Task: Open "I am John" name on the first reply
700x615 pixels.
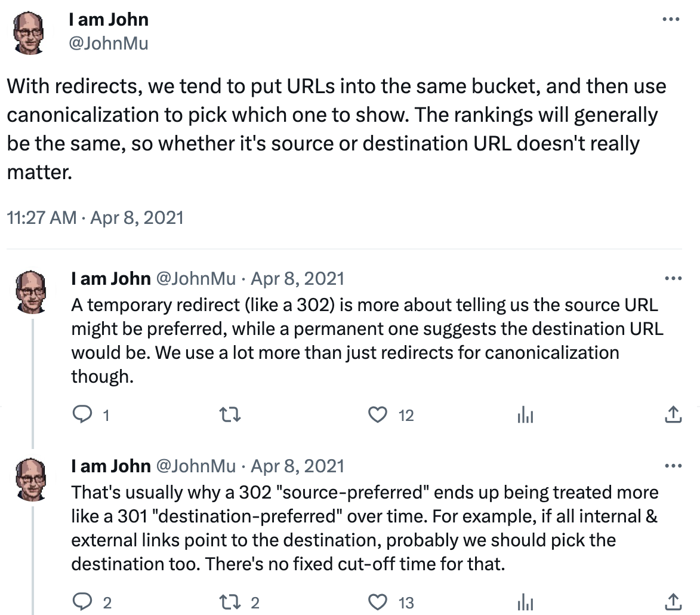Action: [x=110, y=279]
